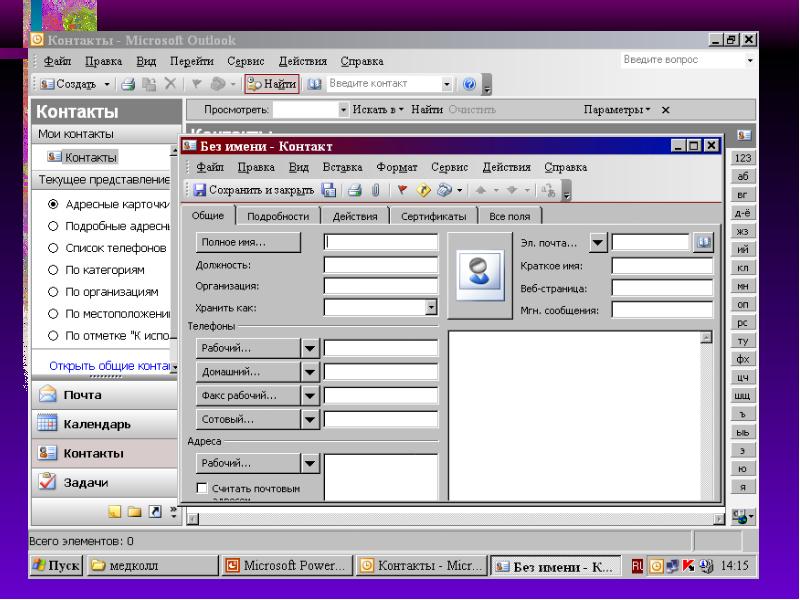
Task: Open Почта in the navigation pane
Action: 105,395
